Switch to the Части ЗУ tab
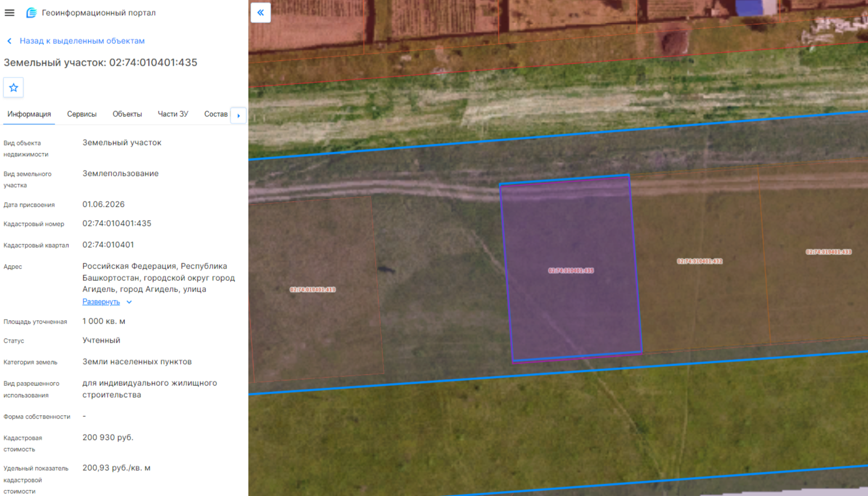Image resolution: width=868 pixels, height=496 pixels. click(x=173, y=114)
